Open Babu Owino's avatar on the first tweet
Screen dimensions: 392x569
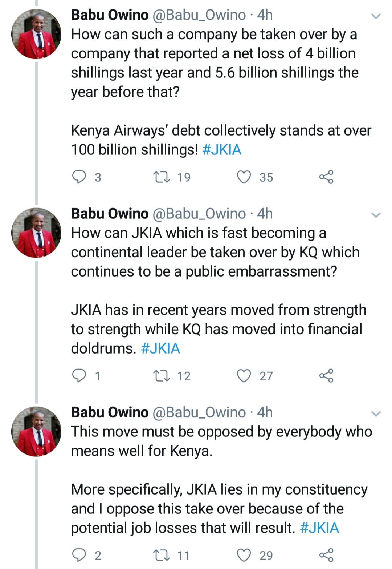[36, 34]
